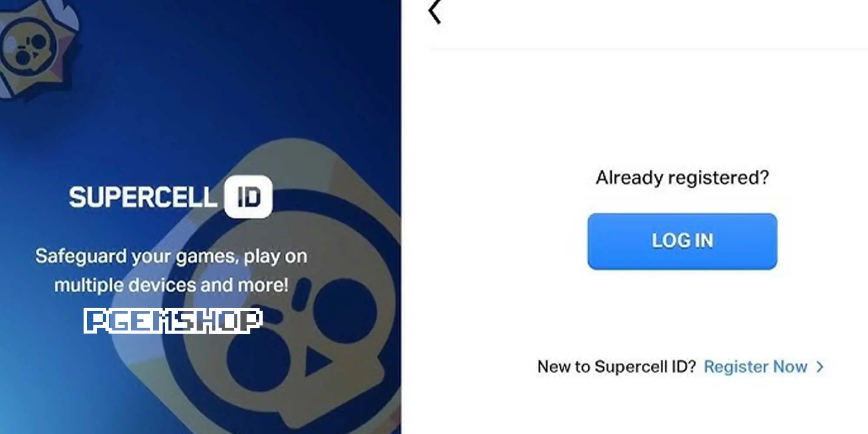Screen dimensions: 868x434
Task: Click the large skull emblem's round eye
Action: tap(345, 311)
